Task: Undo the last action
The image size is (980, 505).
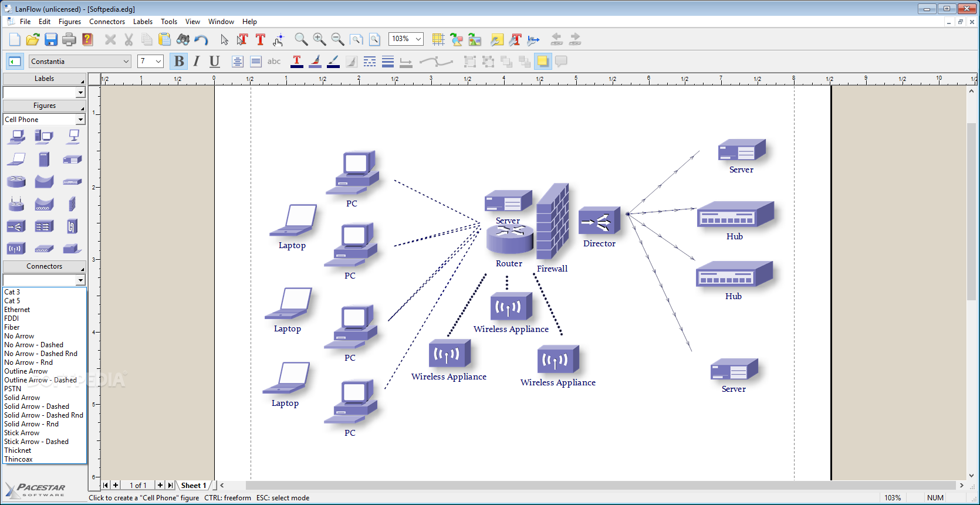Action: click(x=201, y=39)
